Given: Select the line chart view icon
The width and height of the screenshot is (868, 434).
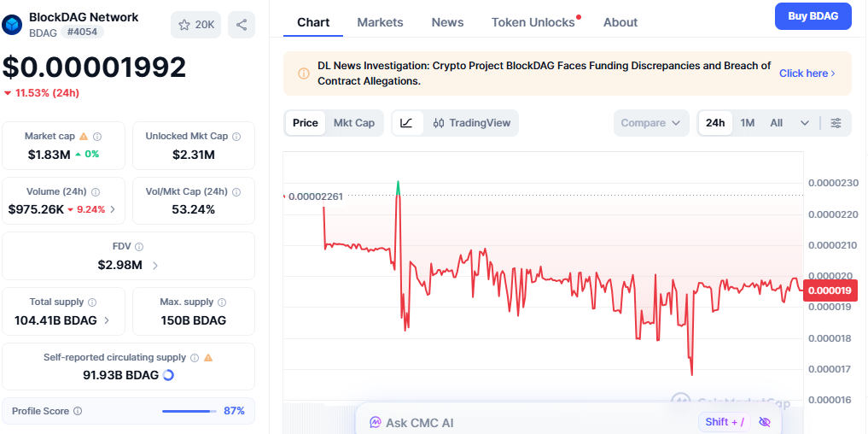Looking at the screenshot, I should tap(407, 123).
